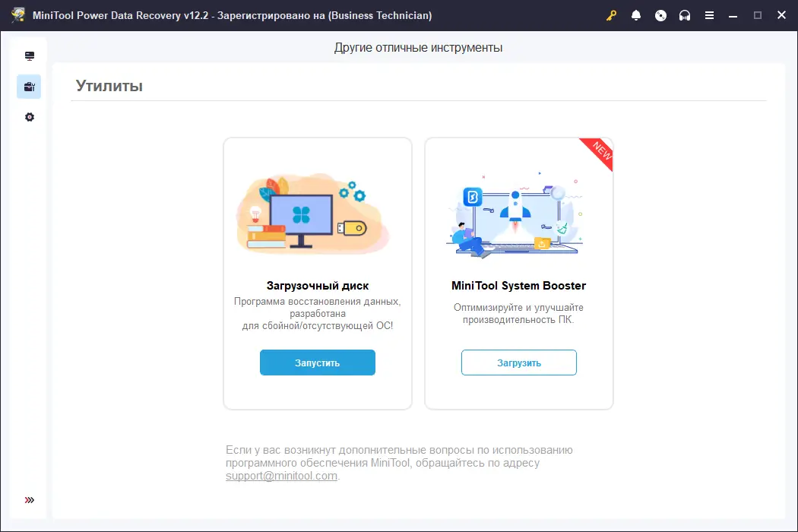The image size is (798, 532).
Task: Minimize the MiniTool window
Action: (733, 15)
